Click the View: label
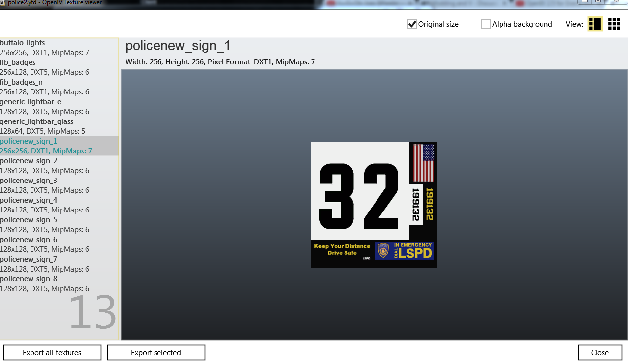The height and width of the screenshot is (364, 628). [574, 24]
